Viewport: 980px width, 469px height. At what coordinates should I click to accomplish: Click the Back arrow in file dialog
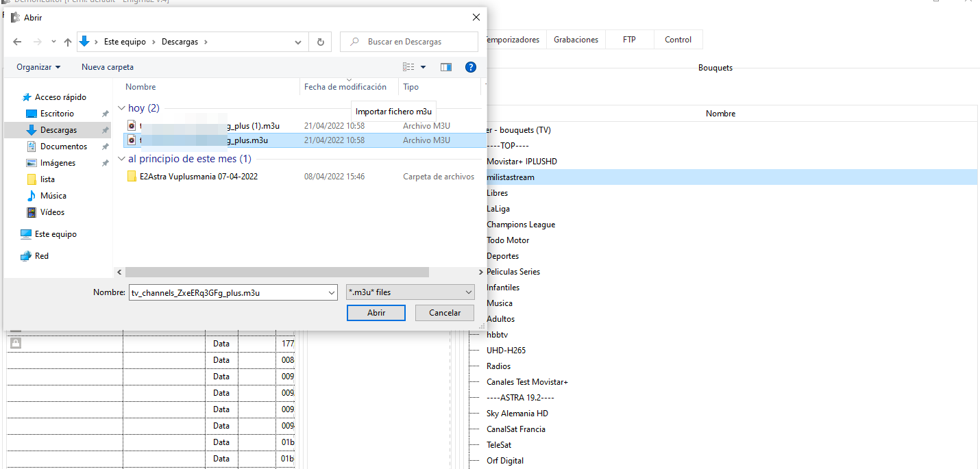click(x=18, y=42)
